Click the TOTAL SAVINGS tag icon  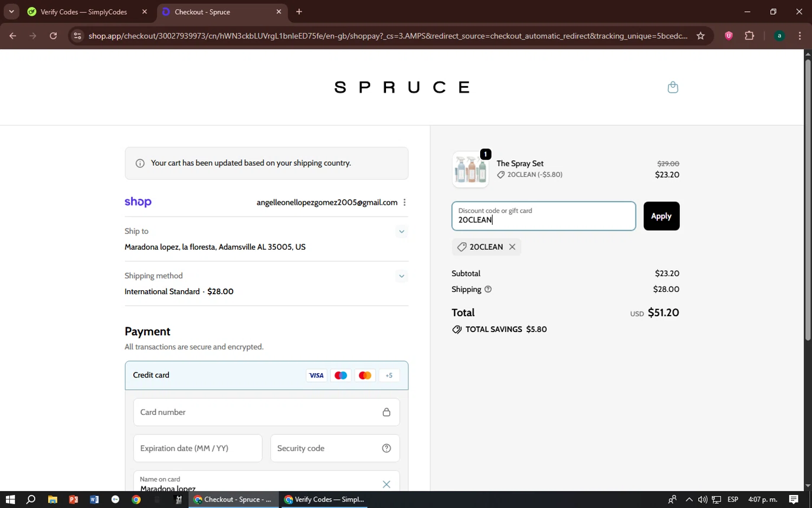pyautogui.click(x=457, y=329)
